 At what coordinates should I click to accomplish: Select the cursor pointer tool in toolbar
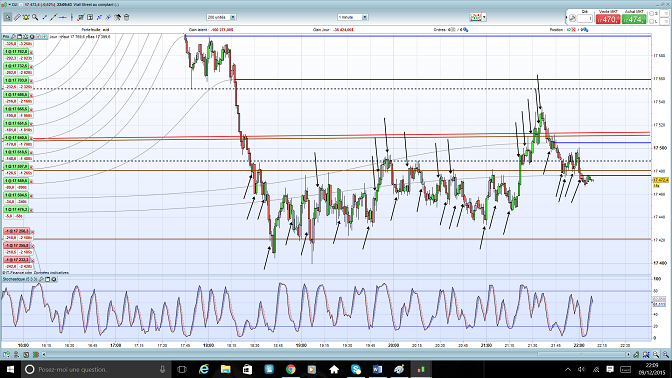[8, 17]
